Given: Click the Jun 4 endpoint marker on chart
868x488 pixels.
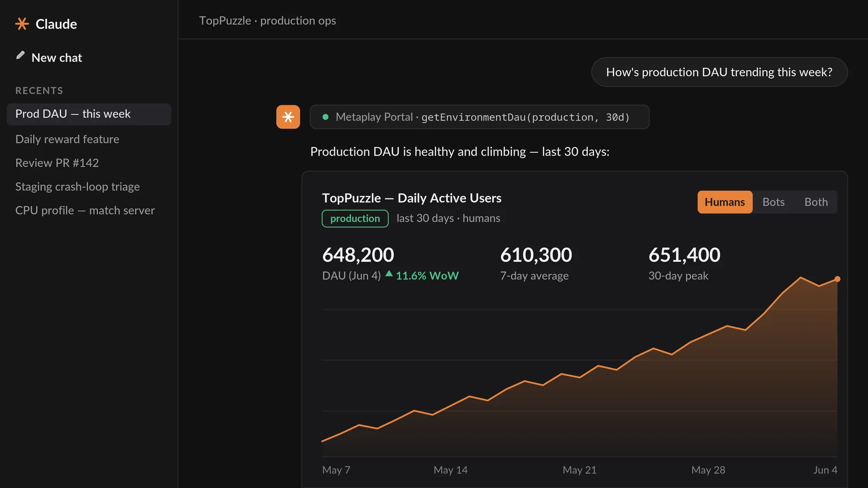Looking at the screenshot, I should pyautogui.click(x=837, y=279).
